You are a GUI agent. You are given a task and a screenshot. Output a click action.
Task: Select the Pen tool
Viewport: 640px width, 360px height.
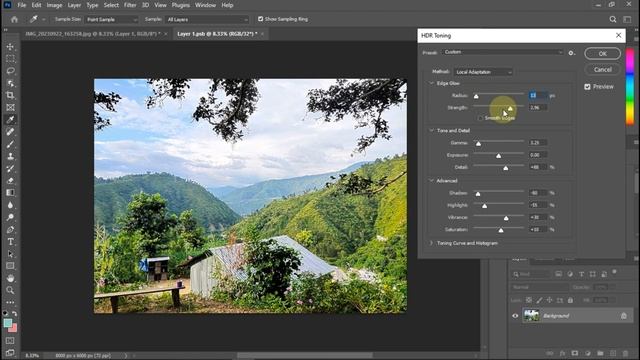(10, 229)
